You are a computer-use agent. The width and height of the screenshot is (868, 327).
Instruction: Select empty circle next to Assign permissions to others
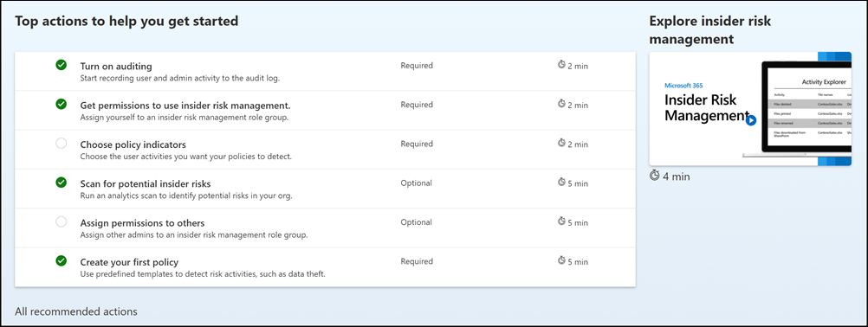pos(61,221)
